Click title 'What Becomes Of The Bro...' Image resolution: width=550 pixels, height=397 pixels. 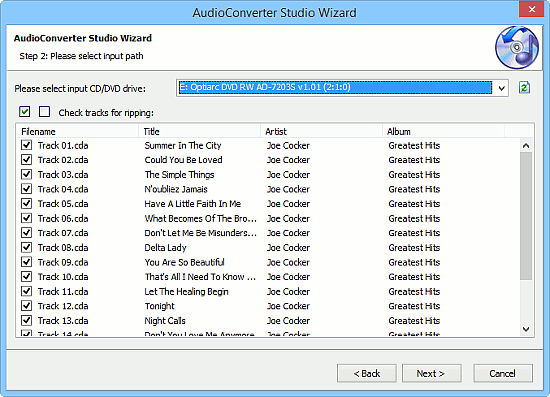(x=200, y=218)
